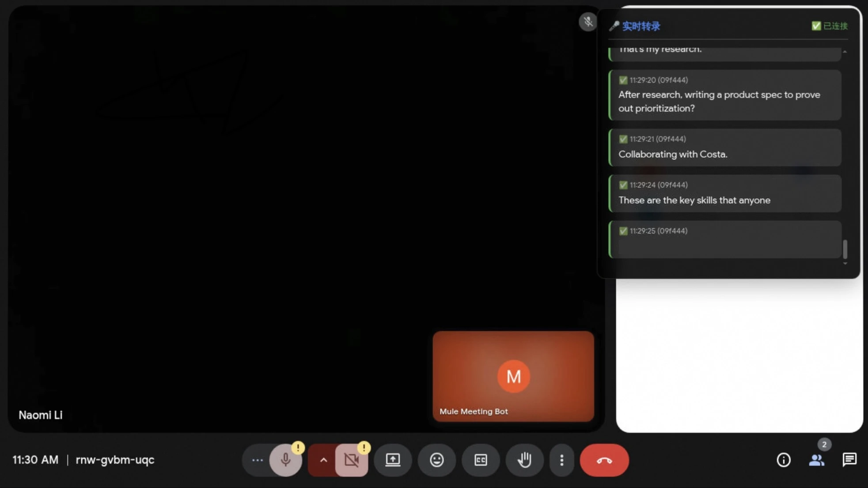
Task: Select the 'After research, writing a product spec' entry
Action: [x=725, y=95]
